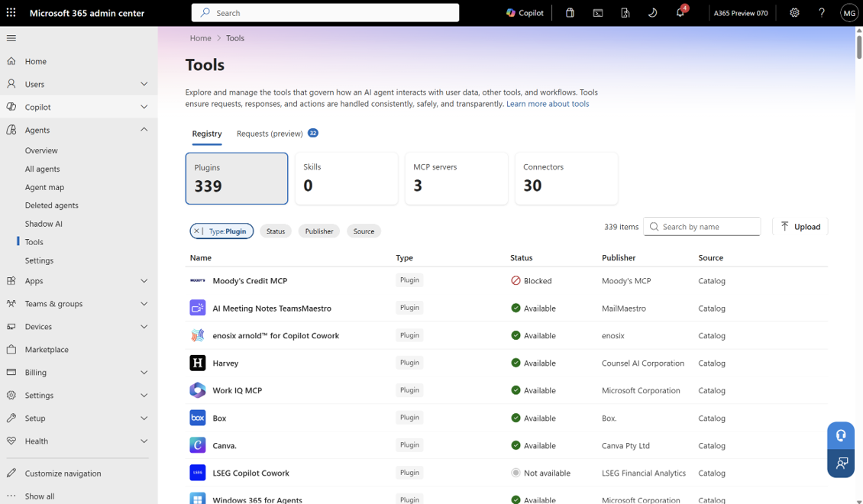Collapse the navigation hamburger menu
Screen dimensions: 863x504
11,38
